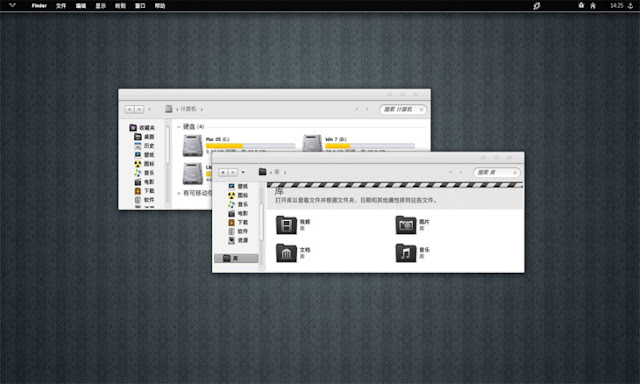Click the clock showing 14:25
The width and height of the screenshot is (640, 384).
(617, 6)
